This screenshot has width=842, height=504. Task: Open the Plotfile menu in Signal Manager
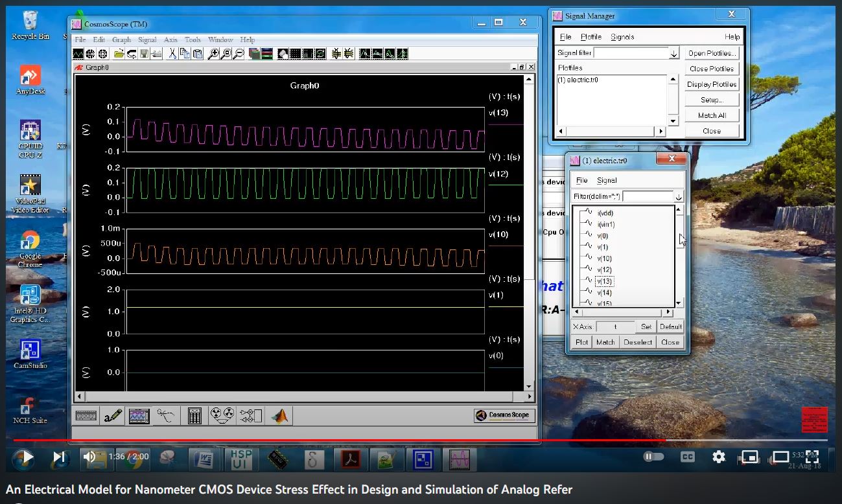[591, 37]
